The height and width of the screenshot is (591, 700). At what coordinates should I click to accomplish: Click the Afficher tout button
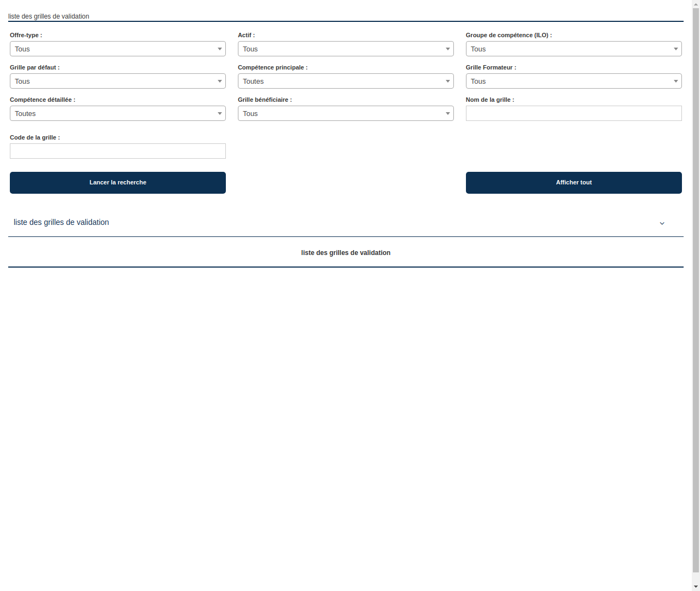pos(574,182)
